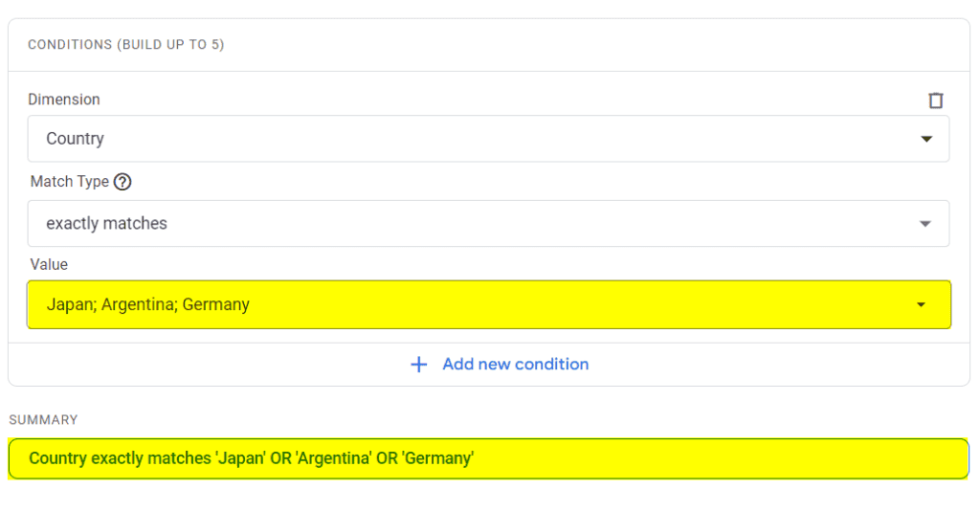Click 'Japan' in the summary text
Image resolution: width=980 pixels, height=512 pixels.
(x=239, y=458)
